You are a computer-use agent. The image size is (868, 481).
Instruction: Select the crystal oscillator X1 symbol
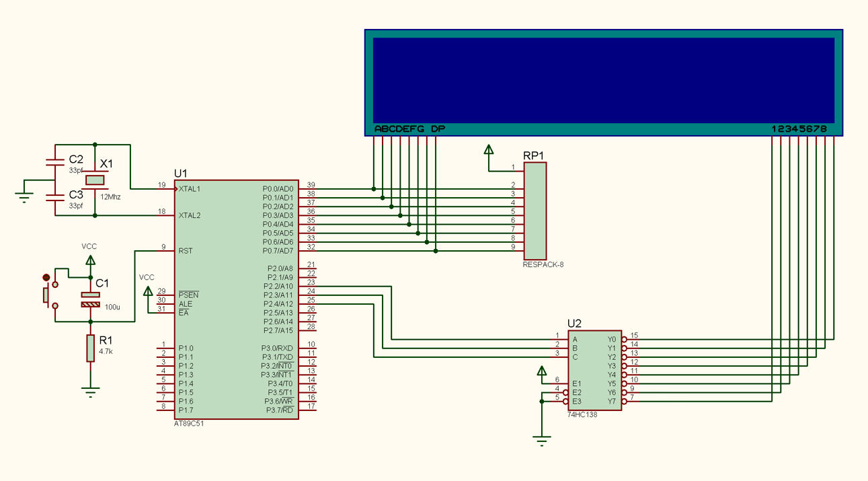tap(95, 180)
